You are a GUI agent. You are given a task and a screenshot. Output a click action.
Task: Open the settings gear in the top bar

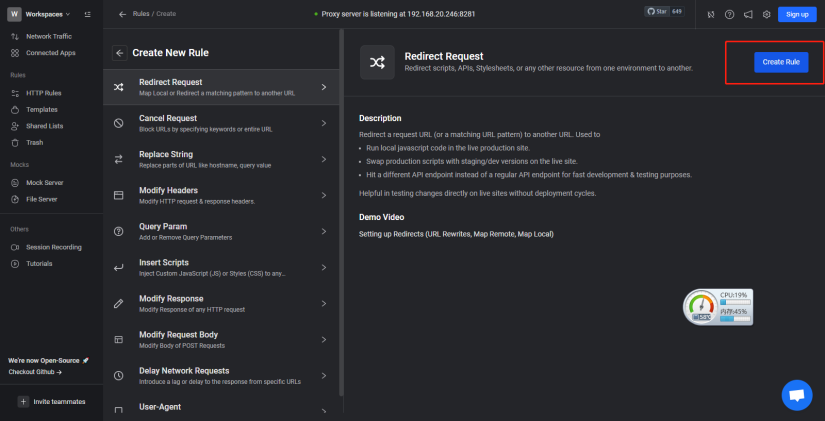tap(767, 15)
